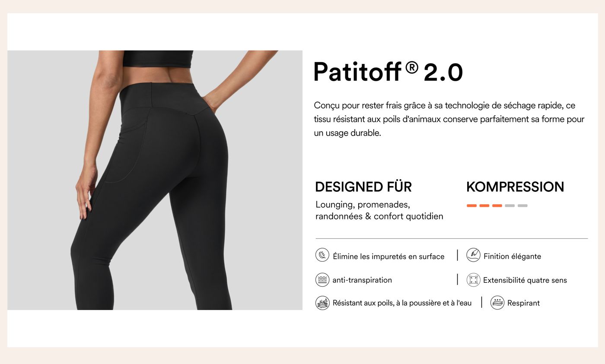Click the anti-transpiration waves icon
This screenshot has height=364, width=605.
click(x=322, y=280)
